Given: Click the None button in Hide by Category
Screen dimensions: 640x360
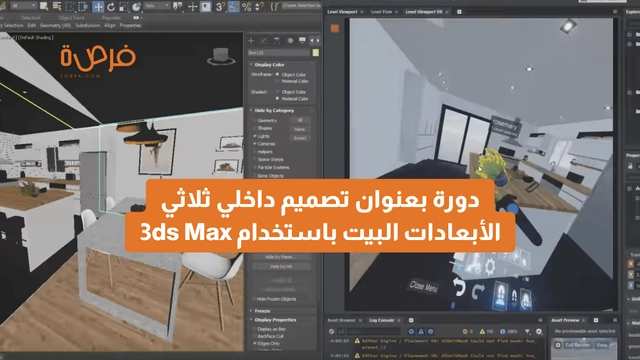Looking at the screenshot, I should click(x=300, y=129).
